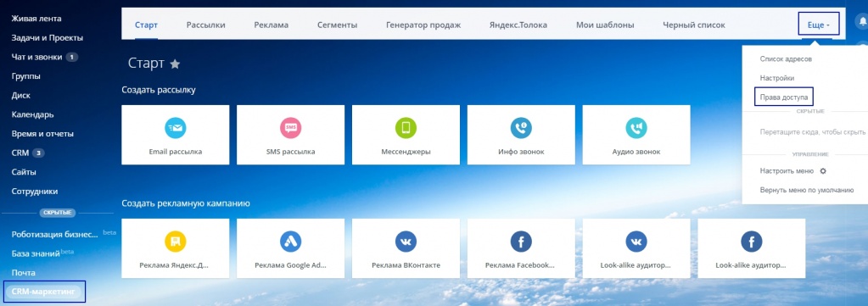This screenshot has height=306, width=868.
Task: Click the Реклама ВКонтакте label text
Action: tap(406, 265)
